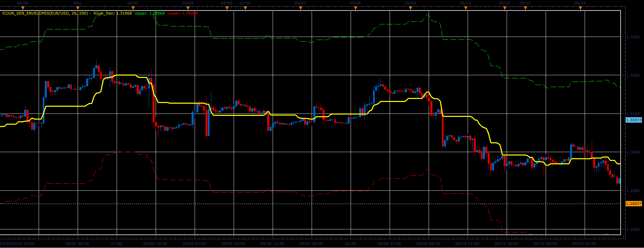The image size is (644, 248).
Task: Click the 05/06 12:00 time axis label
Action: click(272, 244)
